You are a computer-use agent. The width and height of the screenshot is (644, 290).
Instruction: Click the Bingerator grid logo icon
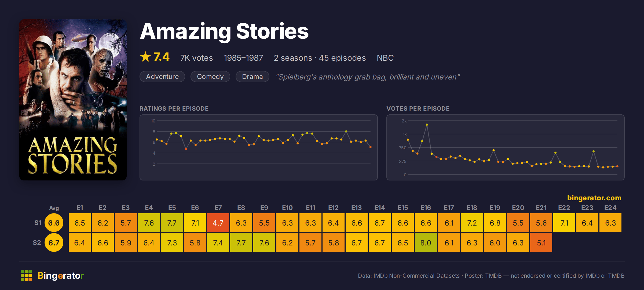point(26,275)
